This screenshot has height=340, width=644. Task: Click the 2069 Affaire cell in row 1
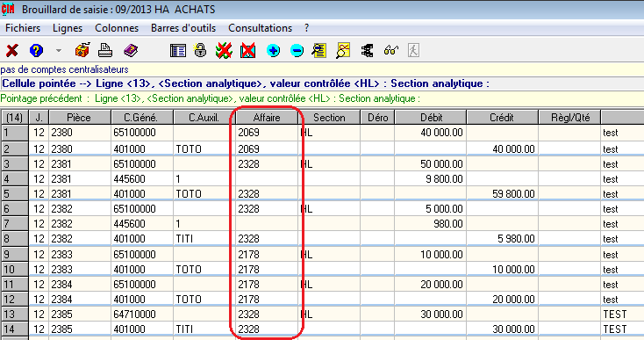pyautogui.click(x=267, y=133)
